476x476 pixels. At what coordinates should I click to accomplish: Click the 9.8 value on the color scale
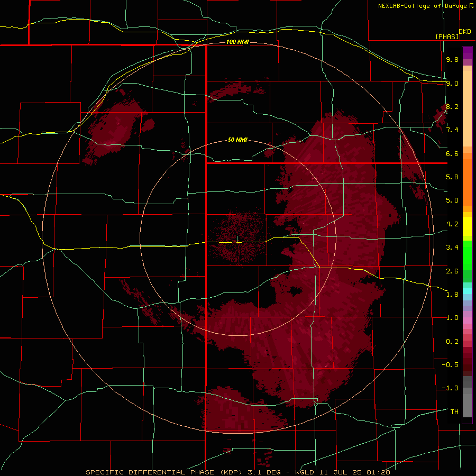pyautogui.click(x=452, y=60)
